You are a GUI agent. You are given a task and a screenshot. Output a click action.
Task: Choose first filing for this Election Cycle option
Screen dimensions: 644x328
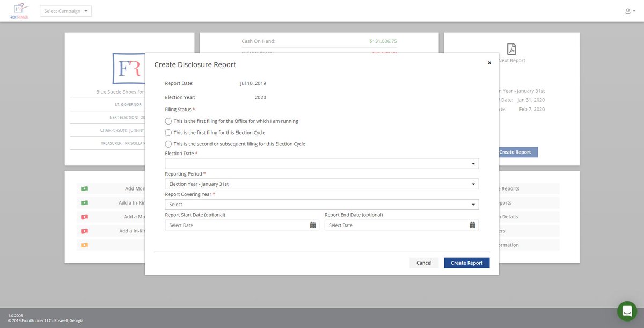(x=168, y=133)
